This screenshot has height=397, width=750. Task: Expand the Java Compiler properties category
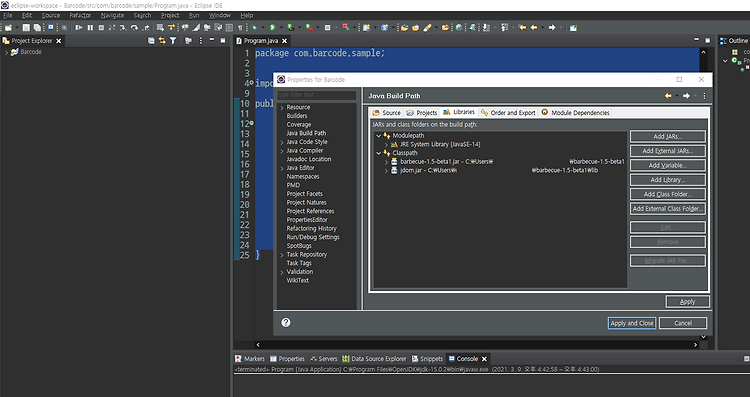tap(282, 151)
